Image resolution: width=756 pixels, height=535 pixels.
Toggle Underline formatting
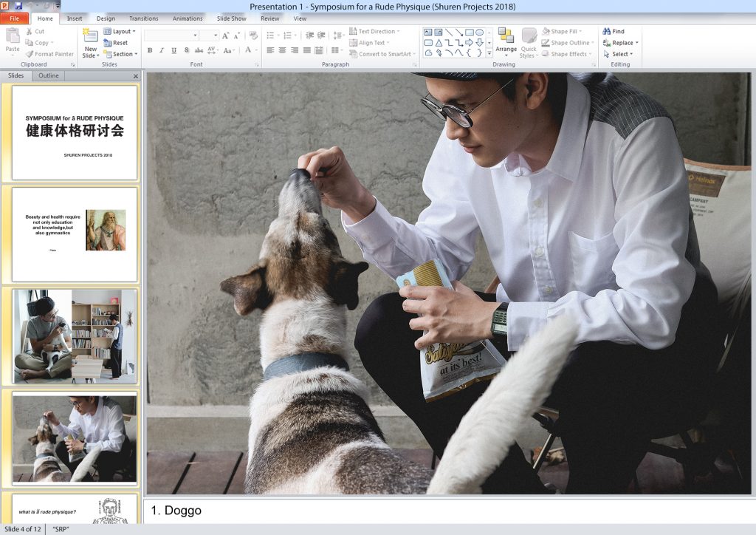174,50
